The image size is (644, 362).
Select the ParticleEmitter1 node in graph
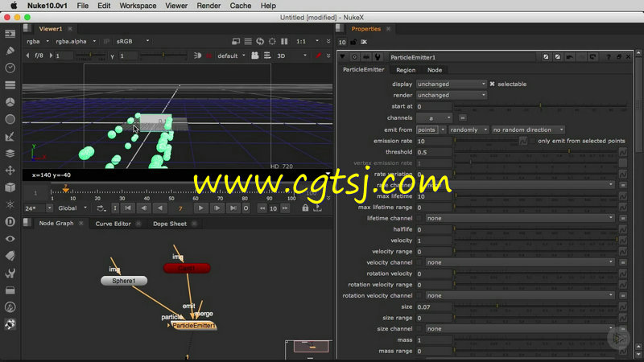[x=192, y=326]
